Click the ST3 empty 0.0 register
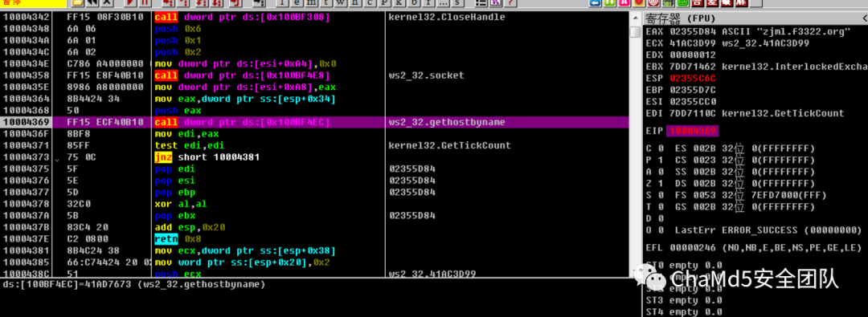868x317 pixels. tap(684, 300)
